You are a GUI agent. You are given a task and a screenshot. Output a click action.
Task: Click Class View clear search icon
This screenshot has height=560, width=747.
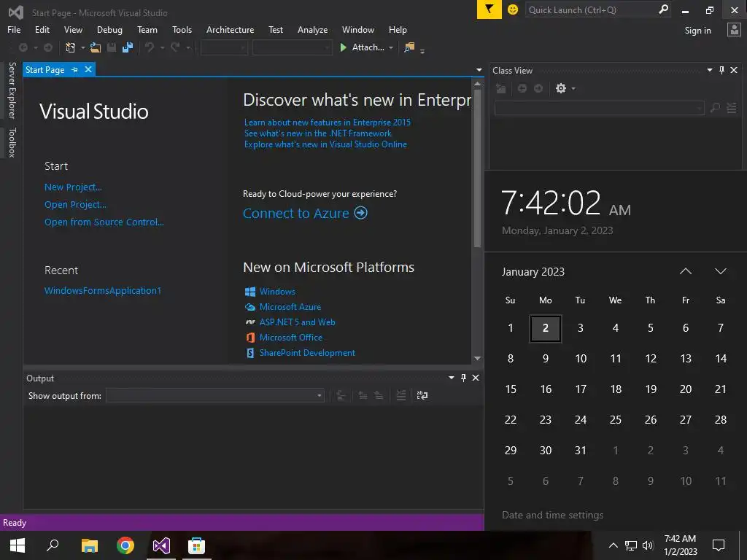[x=732, y=108]
